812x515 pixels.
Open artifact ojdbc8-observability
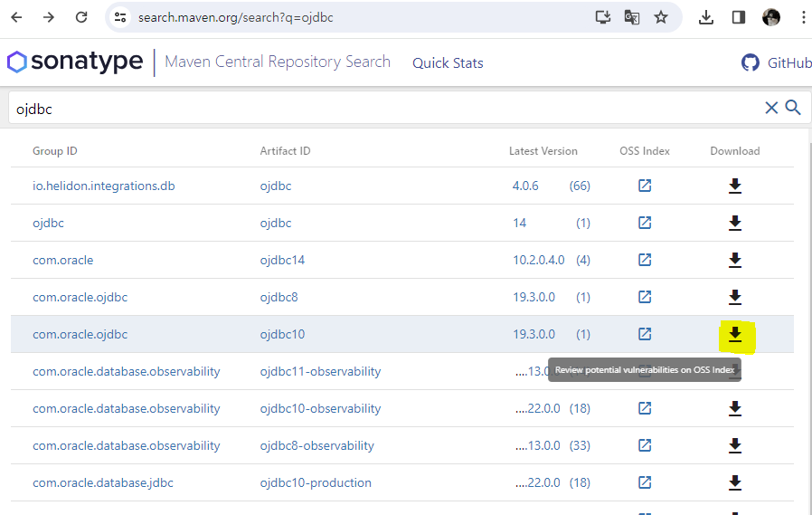pos(316,445)
